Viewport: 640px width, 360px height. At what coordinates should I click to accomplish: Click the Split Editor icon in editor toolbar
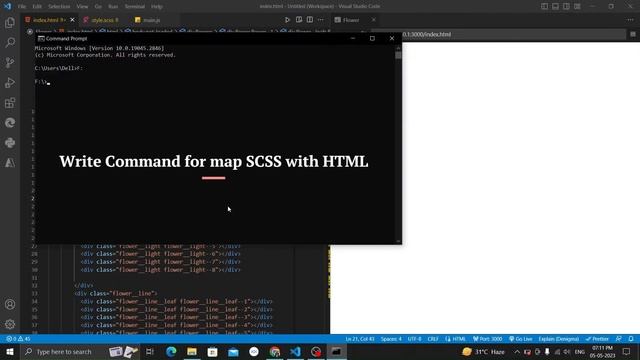(310, 20)
